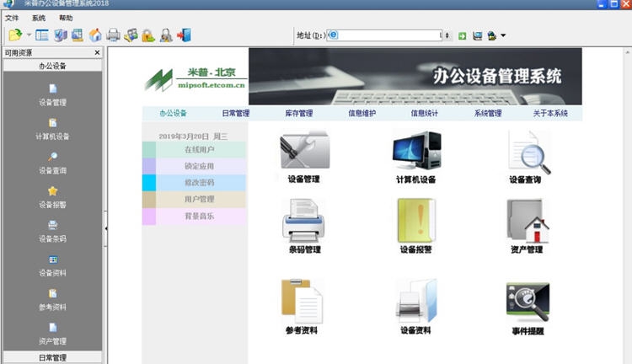Image resolution: width=632 pixels, height=364 pixels.
Task: Select 设备报警 in the sidebar
Action: click(x=52, y=197)
